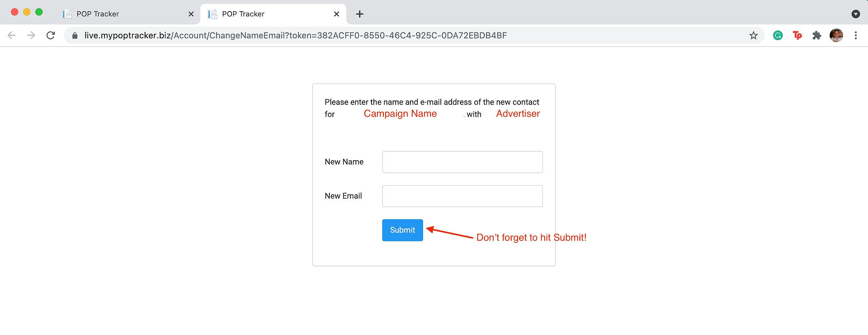Bookmark this page with the star icon
This screenshot has height=335, width=868.
pyautogui.click(x=753, y=35)
